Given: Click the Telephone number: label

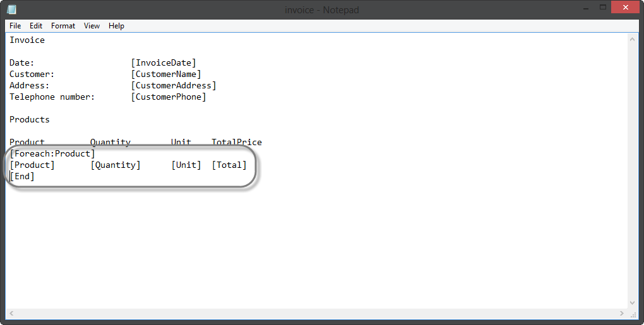Looking at the screenshot, I should [52, 97].
